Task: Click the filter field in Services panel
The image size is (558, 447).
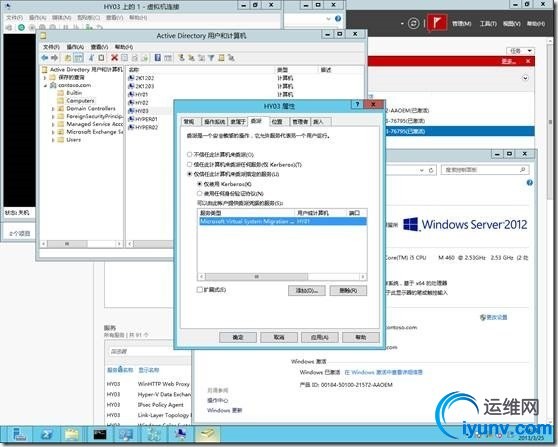Action: point(149,351)
